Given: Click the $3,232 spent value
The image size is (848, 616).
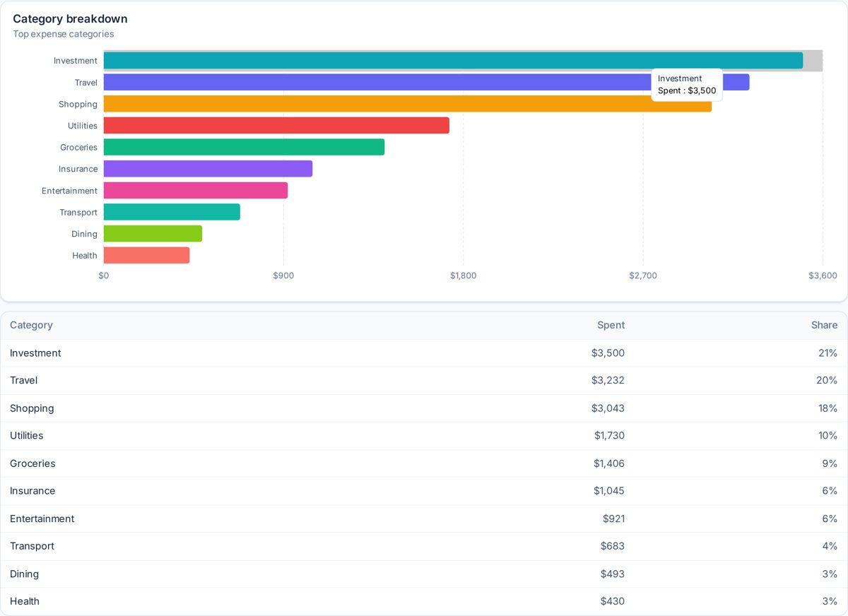Looking at the screenshot, I should point(608,381).
